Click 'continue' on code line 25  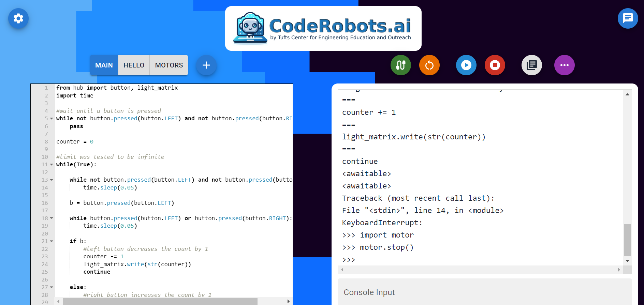[97, 272]
